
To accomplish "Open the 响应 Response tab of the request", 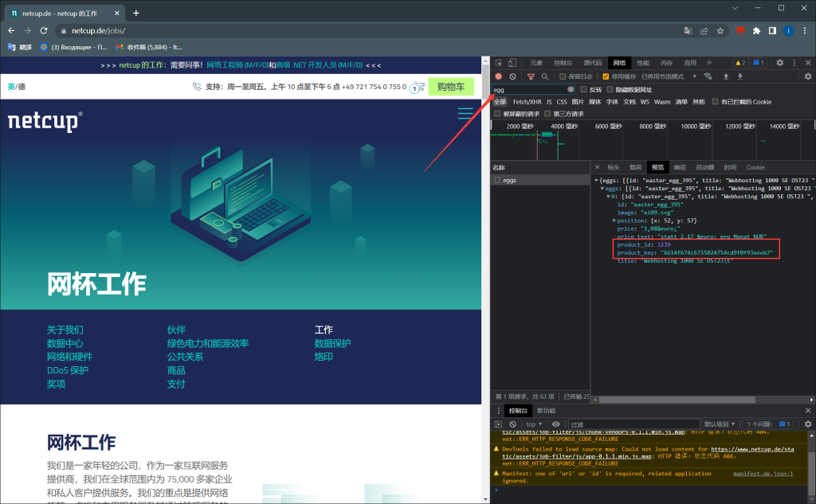I will 681,167.
